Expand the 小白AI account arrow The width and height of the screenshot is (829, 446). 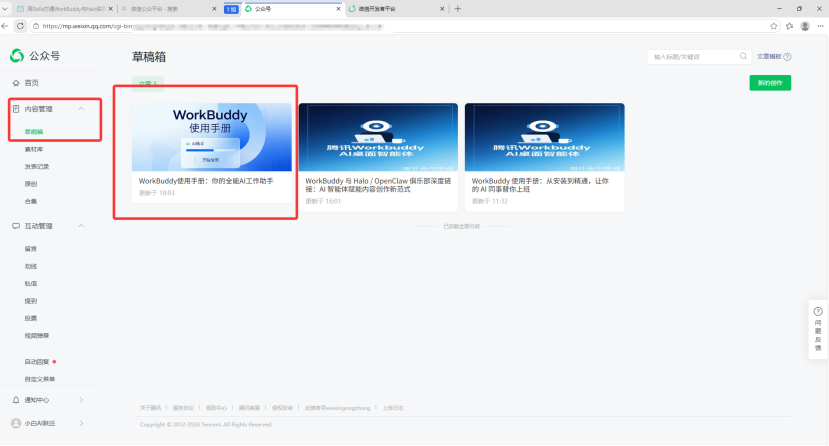81,423
